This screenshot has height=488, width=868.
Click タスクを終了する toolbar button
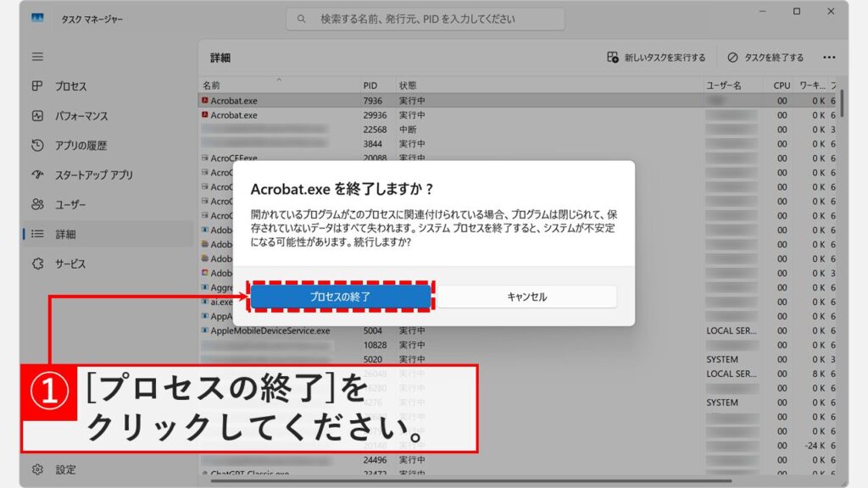click(765, 58)
